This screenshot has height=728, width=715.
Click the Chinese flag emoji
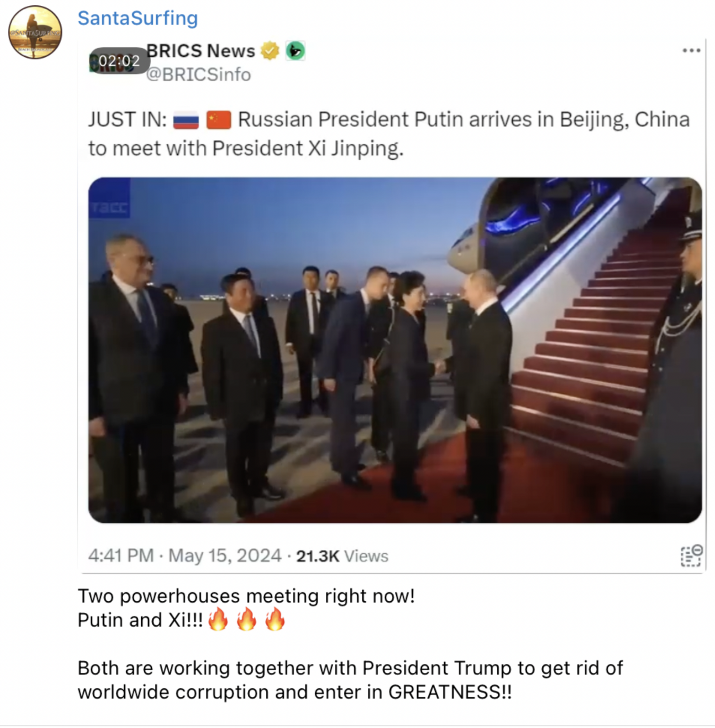point(219,120)
